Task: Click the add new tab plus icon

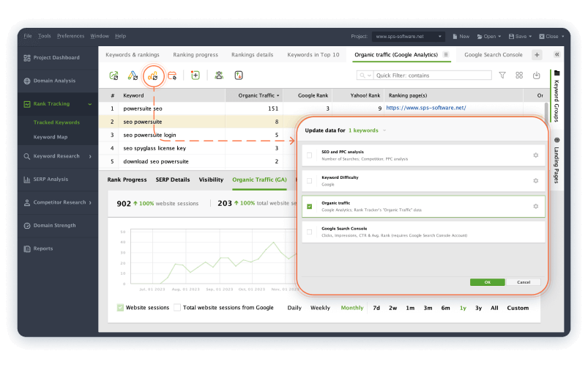Action: point(537,55)
